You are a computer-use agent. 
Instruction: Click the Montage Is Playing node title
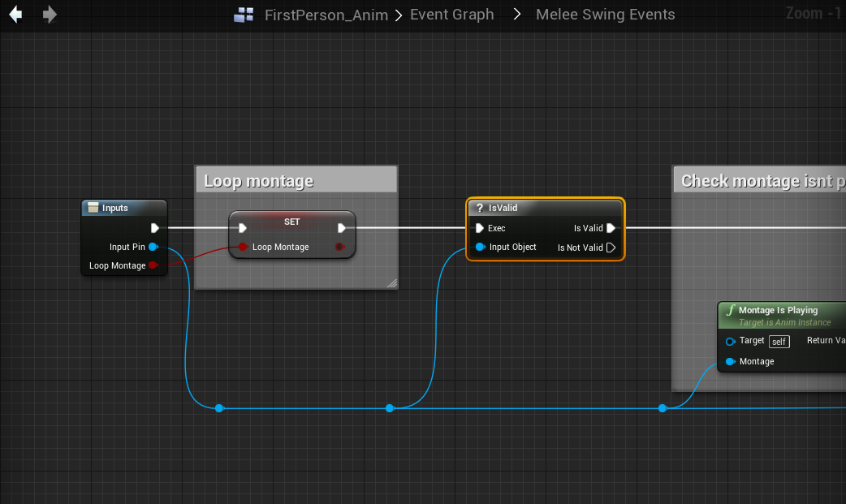click(778, 310)
